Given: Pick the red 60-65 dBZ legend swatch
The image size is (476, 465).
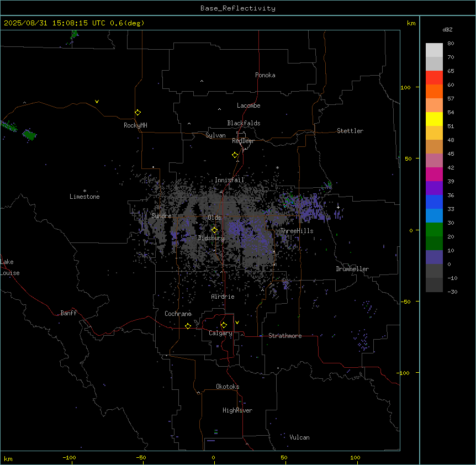Looking at the screenshot, I should pos(434,77).
